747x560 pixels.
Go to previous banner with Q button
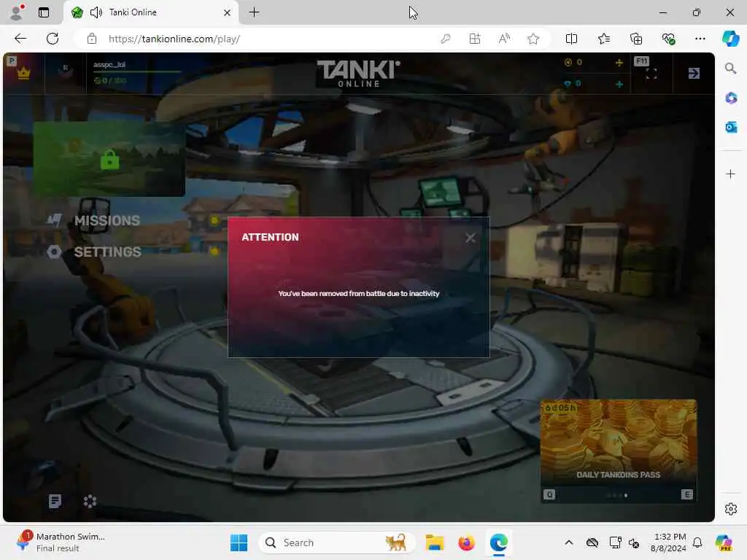pyautogui.click(x=549, y=494)
